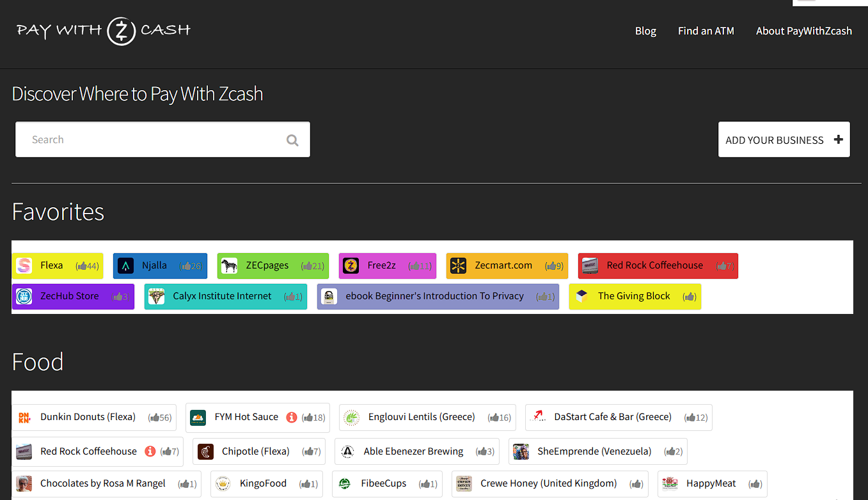This screenshot has height=500, width=868.
Task: Like DaStart Cafe & Bar via thumbs-up 12
Action: pos(696,418)
